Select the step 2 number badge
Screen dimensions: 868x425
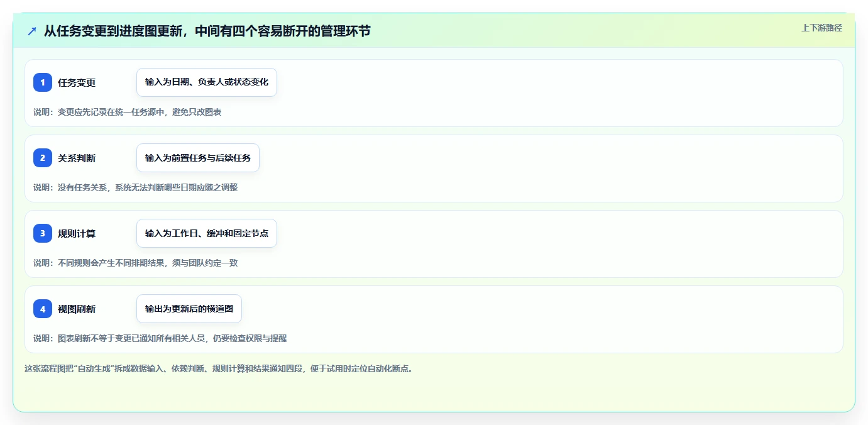click(43, 158)
